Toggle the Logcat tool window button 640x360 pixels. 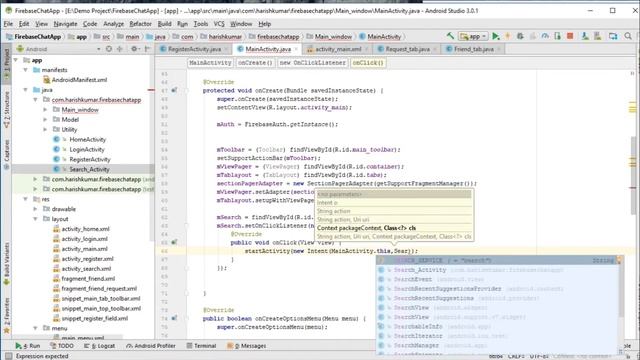[100, 346]
